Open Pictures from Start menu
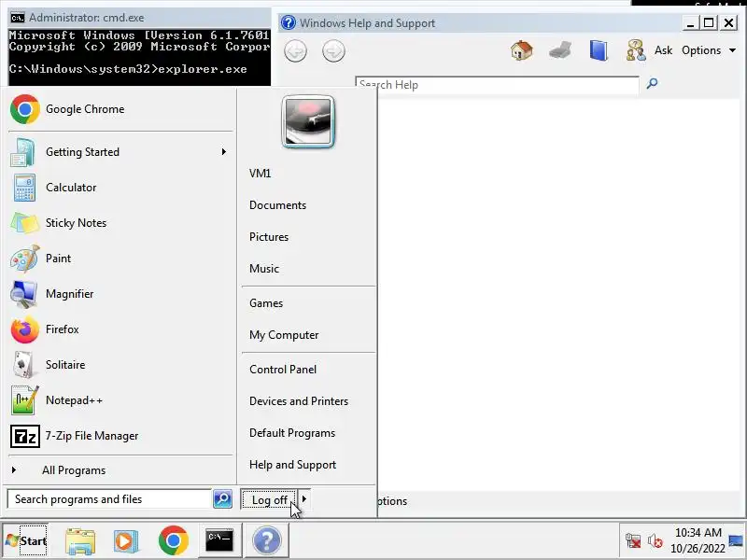The height and width of the screenshot is (560, 747). coord(308,237)
